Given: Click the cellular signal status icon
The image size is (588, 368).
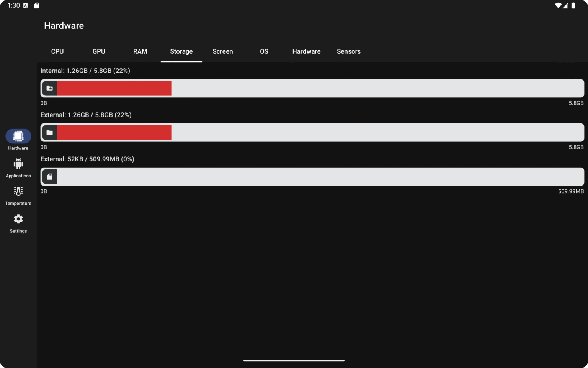Looking at the screenshot, I should click(566, 5).
